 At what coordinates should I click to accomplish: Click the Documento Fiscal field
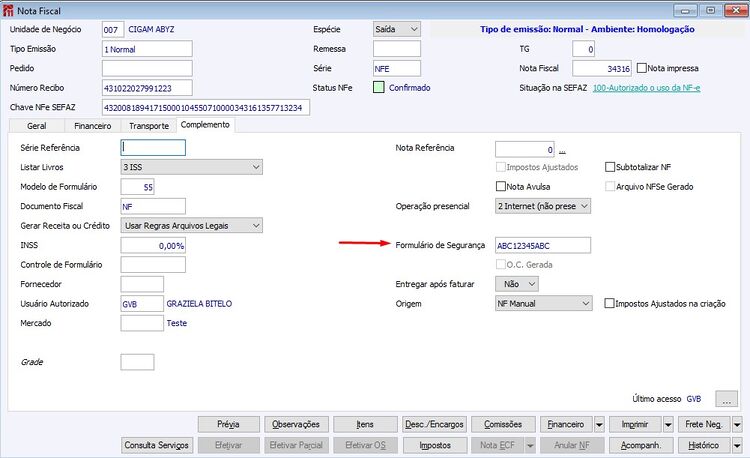tap(153, 206)
